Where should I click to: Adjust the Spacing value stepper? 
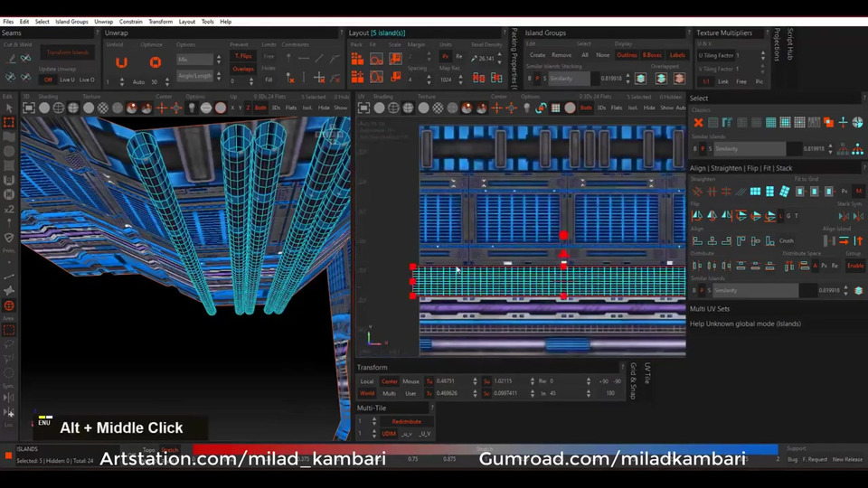point(429,80)
